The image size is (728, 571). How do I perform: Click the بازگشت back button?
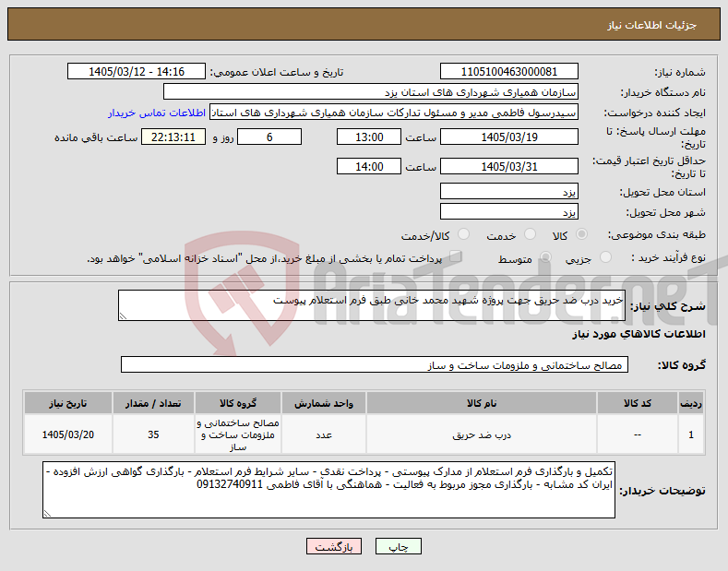334,546
